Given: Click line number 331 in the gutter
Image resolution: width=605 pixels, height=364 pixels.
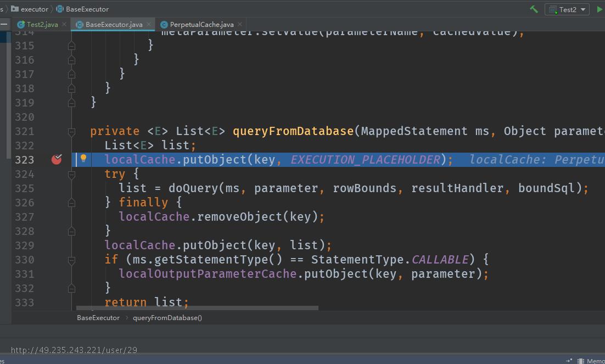Looking at the screenshot, I should (25, 274).
